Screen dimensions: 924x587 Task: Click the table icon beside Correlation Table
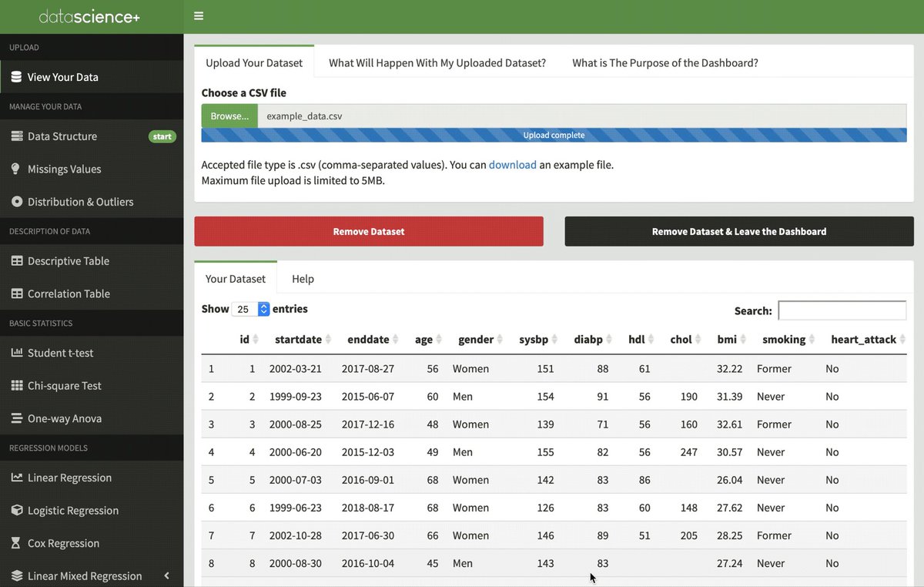coord(16,293)
